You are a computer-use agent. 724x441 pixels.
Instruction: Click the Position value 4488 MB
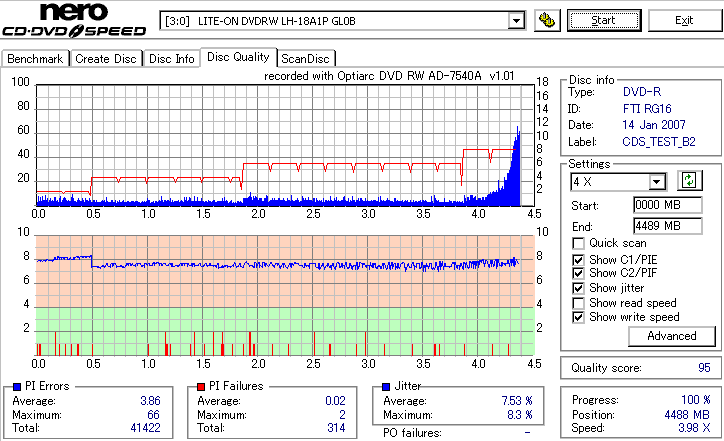click(x=688, y=415)
